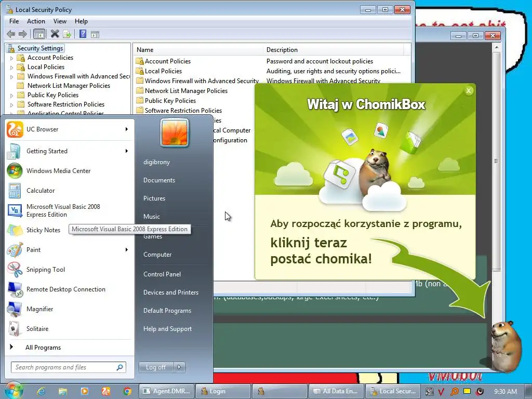Close the ChomikBox welcome popup
This screenshot has height=399, width=532.
pos(469,90)
